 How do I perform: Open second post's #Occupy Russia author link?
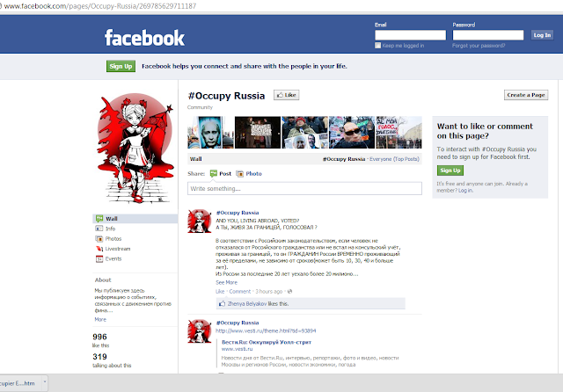[237, 323]
